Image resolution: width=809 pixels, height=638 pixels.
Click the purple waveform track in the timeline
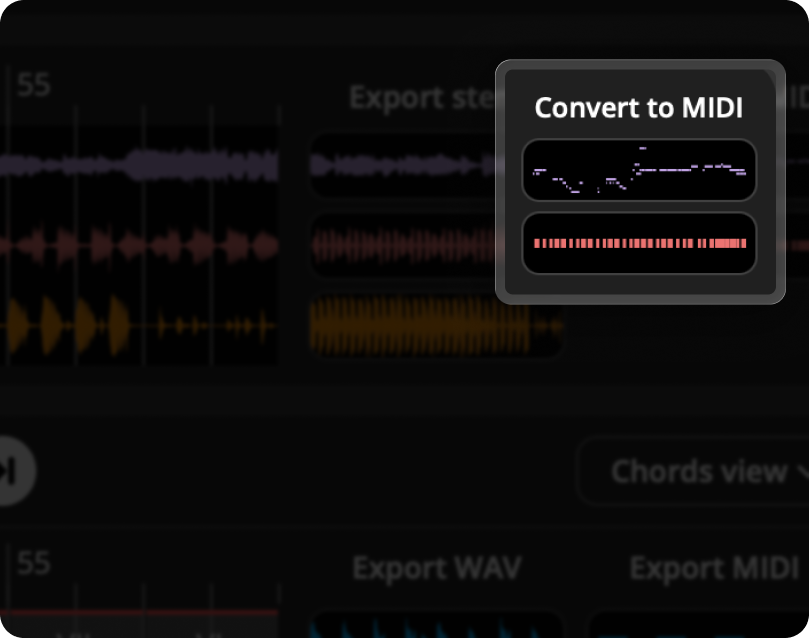click(140, 165)
